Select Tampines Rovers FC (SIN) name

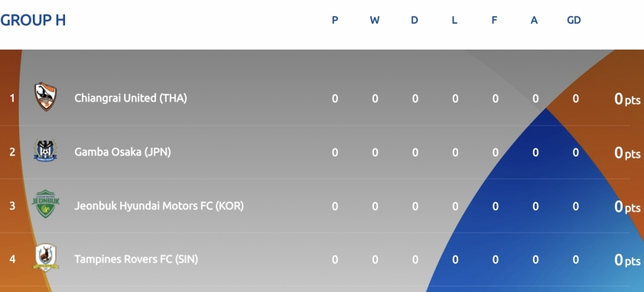pos(136,260)
